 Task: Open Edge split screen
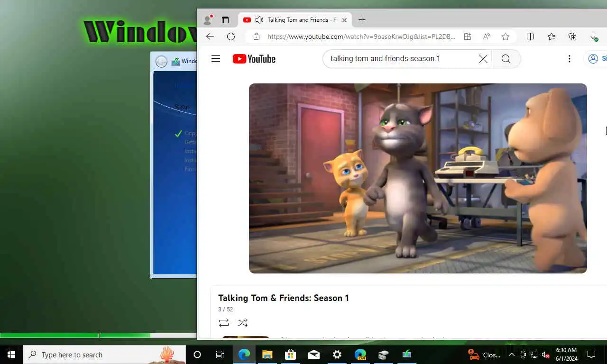point(531,36)
